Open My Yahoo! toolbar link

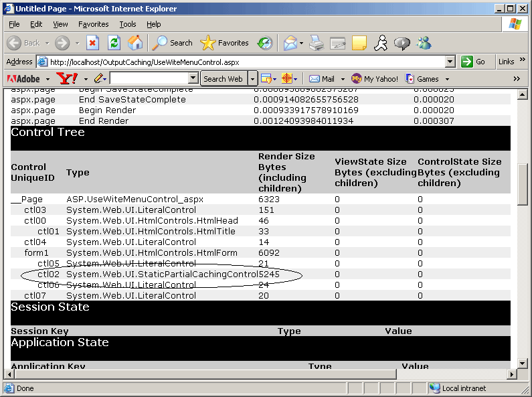[x=375, y=79]
